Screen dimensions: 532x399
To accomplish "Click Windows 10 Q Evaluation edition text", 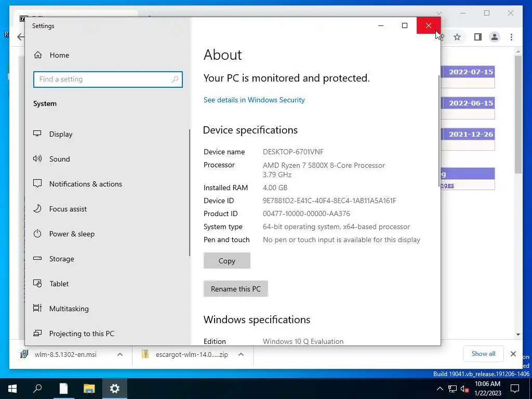I will [x=303, y=341].
